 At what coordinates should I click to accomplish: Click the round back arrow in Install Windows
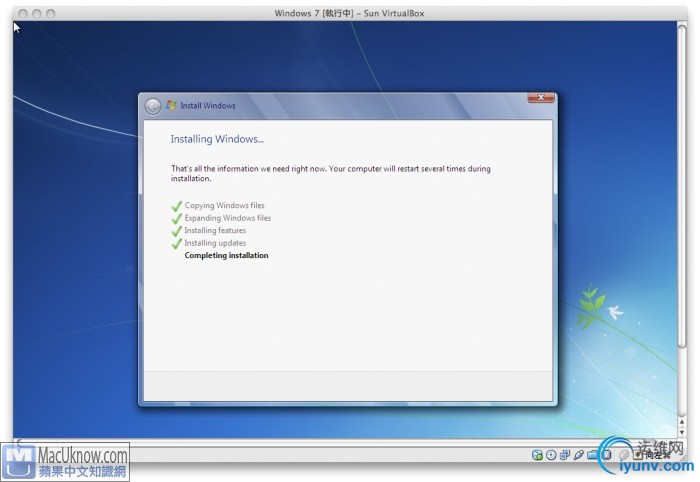click(x=153, y=107)
